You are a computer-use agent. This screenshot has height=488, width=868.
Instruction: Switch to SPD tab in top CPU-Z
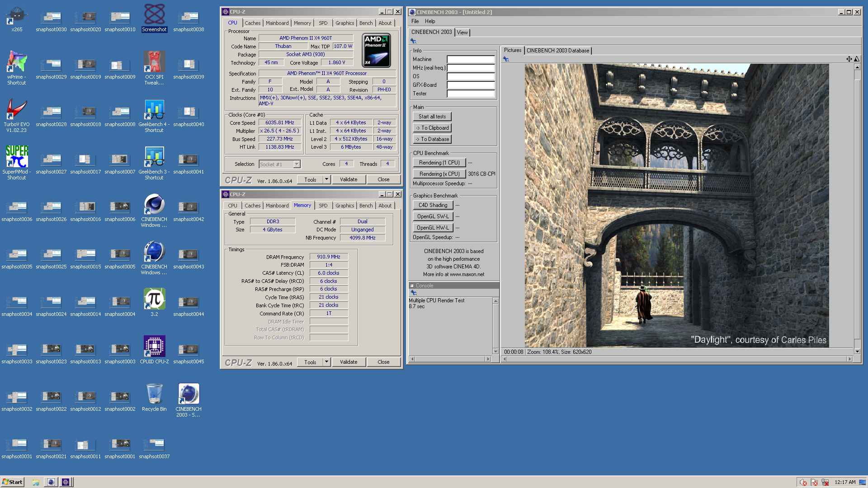coord(323,23)
